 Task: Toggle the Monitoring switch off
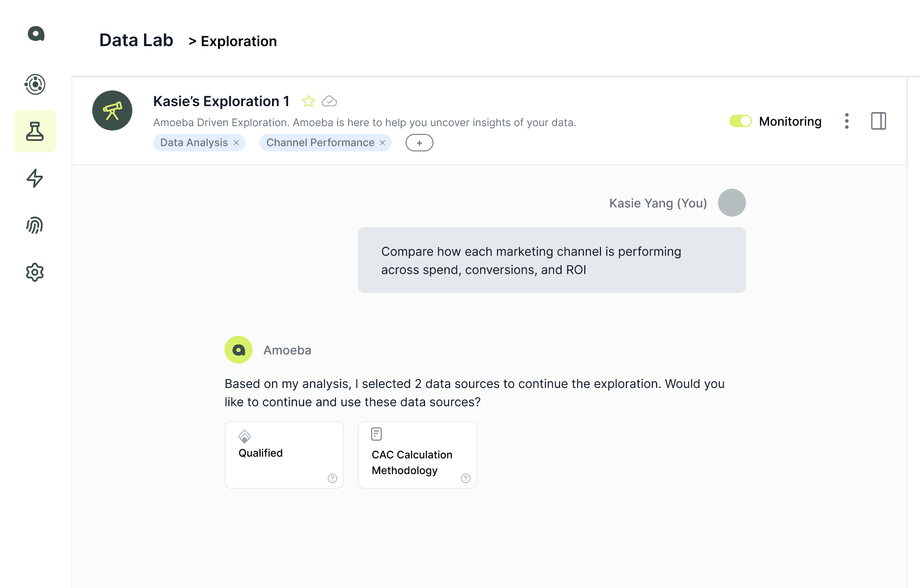point(740,121)
